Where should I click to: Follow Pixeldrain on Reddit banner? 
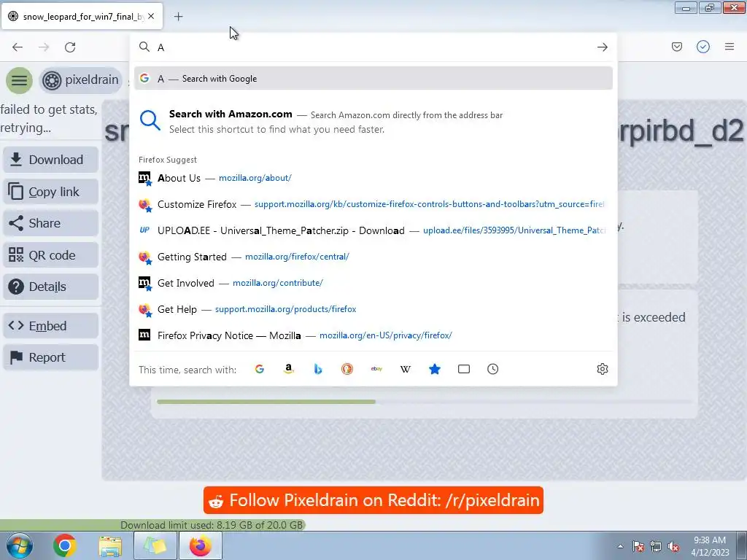tap(373, 500)
